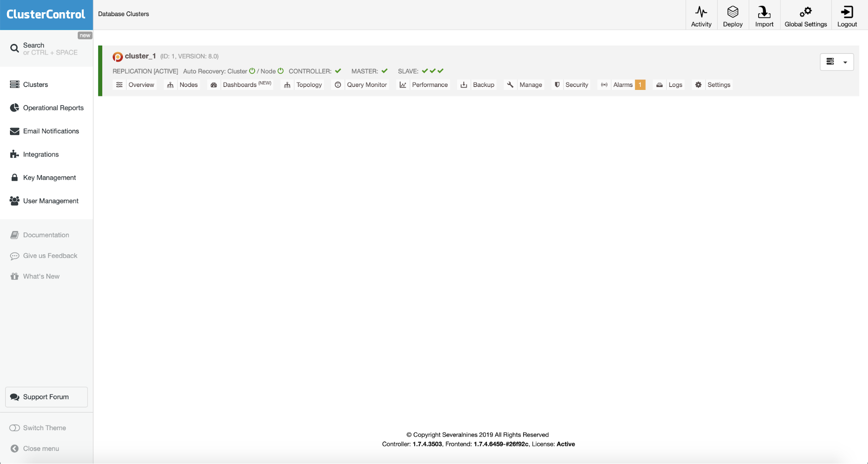Image resolution: width=868 pixels, height=464 pixels.
Task: Click the Search magnifier icon
Action: [x=14, y=48]
